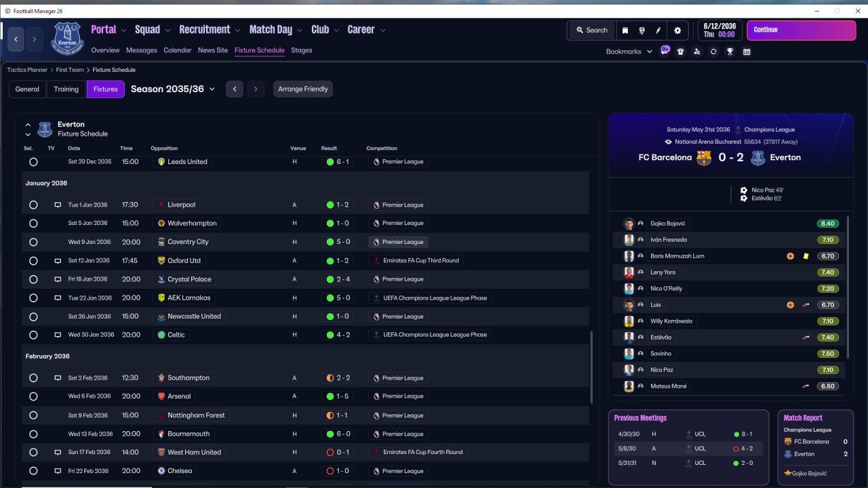Click the Everton crest in the match scoreline
The height and width of the screenshot is (488, 868).
pyautogui.click(x=758, y=157)
